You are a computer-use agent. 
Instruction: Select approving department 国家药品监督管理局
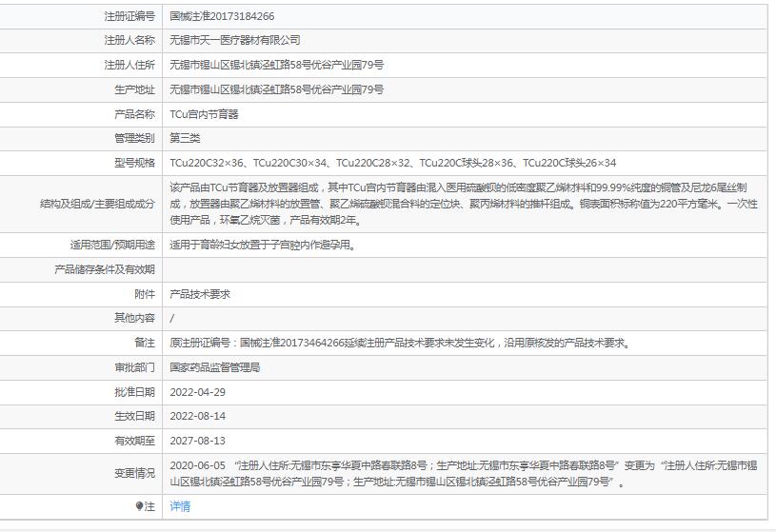coord(215,367)
